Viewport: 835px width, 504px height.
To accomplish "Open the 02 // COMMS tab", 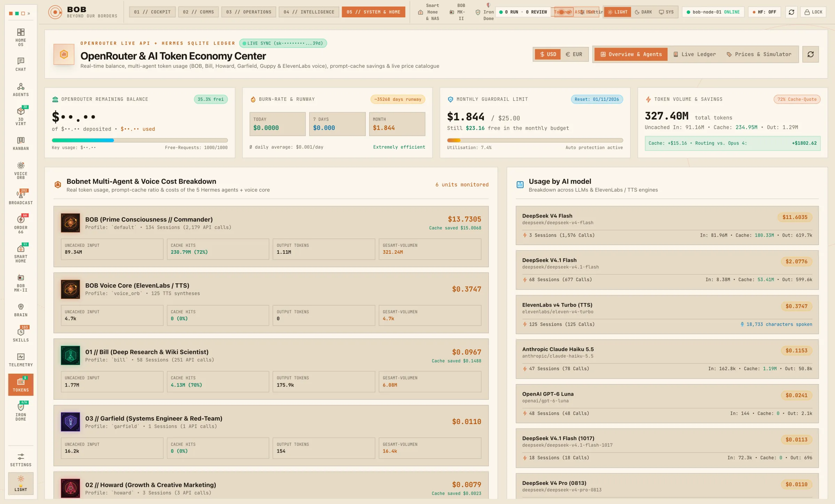I will point(198,12).
